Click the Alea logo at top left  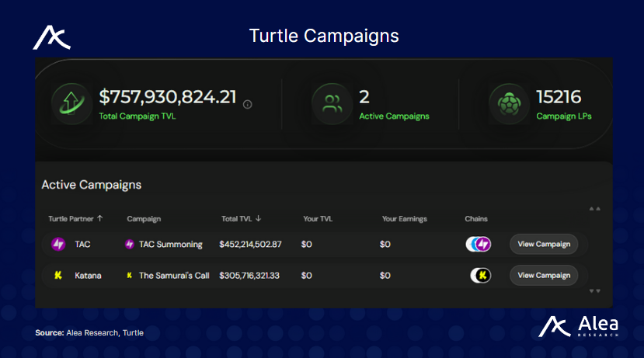(52, 37)
